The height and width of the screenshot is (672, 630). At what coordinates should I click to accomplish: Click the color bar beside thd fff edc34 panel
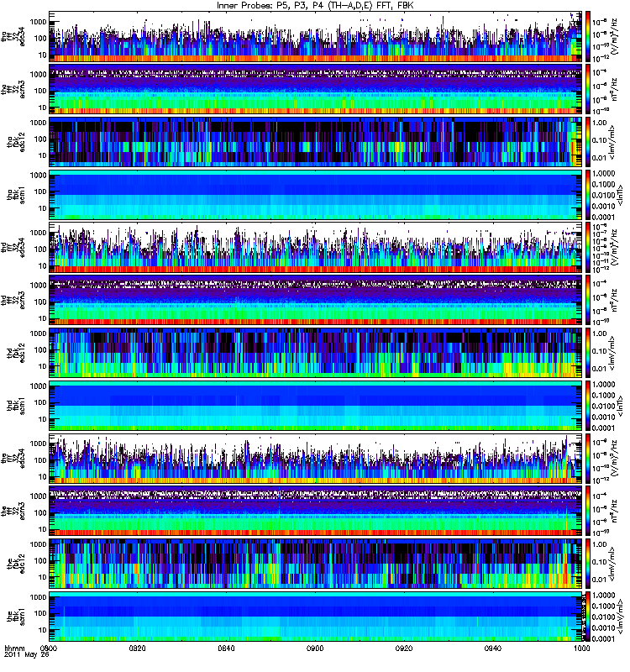point(587,248)
